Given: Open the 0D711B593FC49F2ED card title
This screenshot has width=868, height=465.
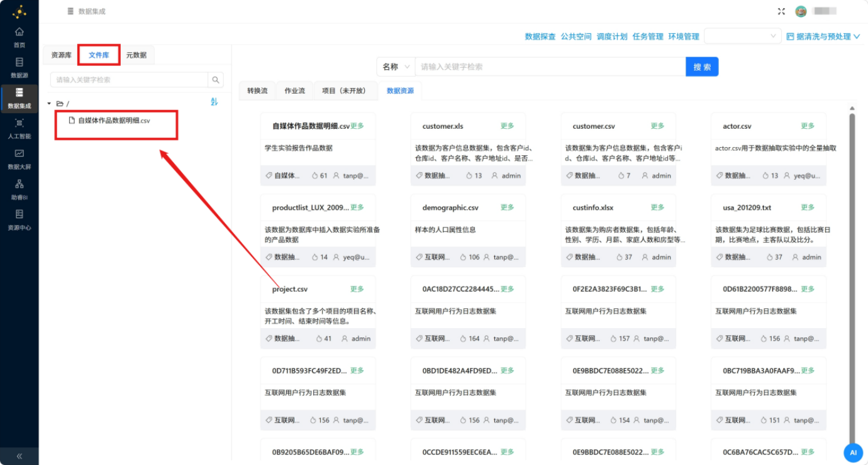Looking at the screenshot, I should pyautogui.click(x=311, y=371).
